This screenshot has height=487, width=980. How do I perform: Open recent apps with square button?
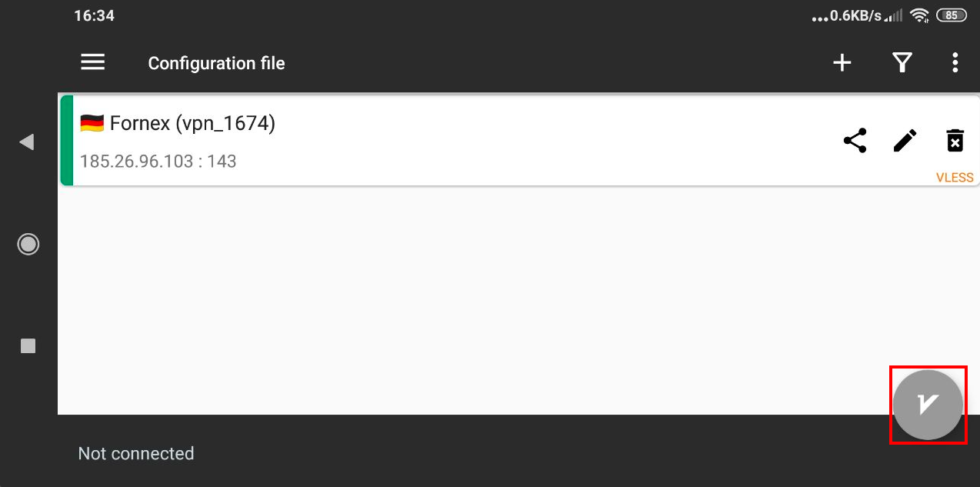click(28, 346)
